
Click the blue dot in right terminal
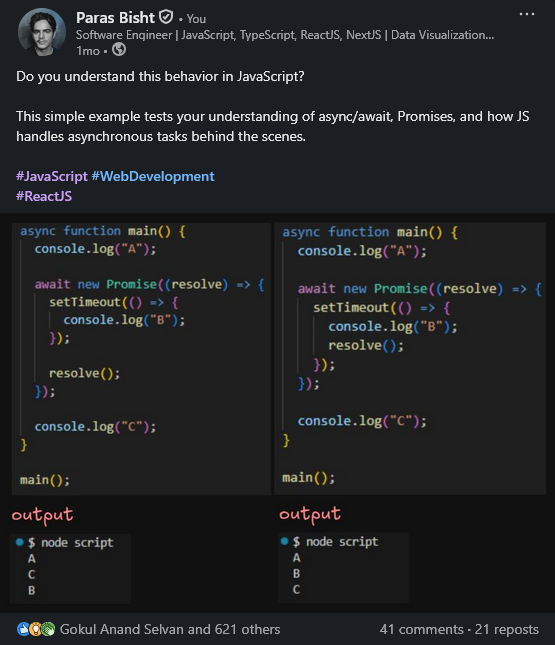284,541
